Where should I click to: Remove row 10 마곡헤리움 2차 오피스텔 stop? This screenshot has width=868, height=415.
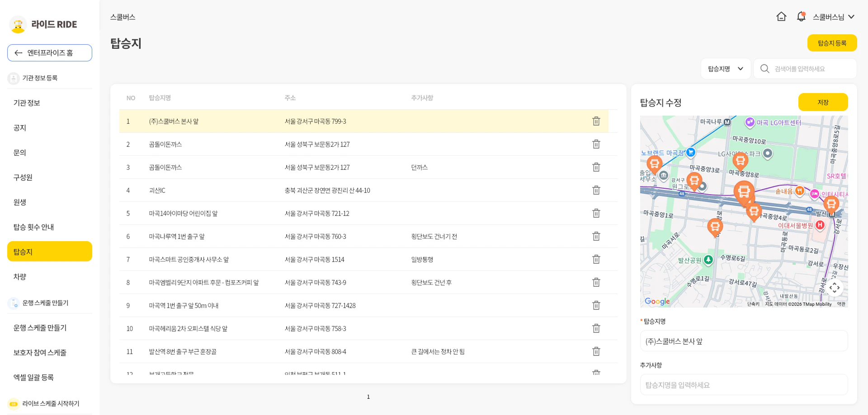(596, 328)
